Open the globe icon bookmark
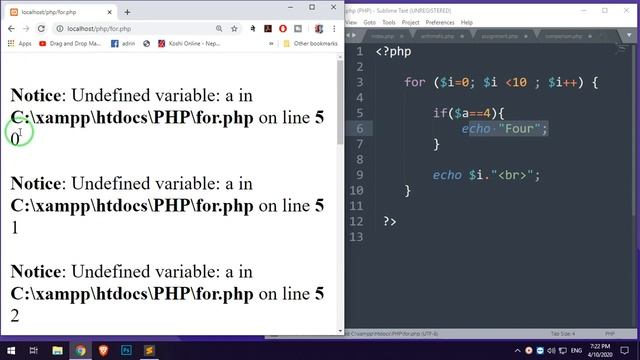 click(x=147, y=43)
